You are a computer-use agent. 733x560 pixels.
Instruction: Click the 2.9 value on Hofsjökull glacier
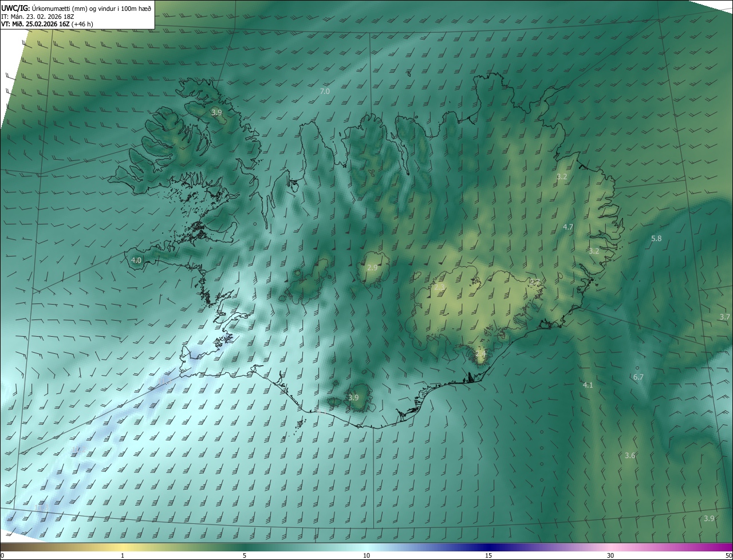[372, 267]
